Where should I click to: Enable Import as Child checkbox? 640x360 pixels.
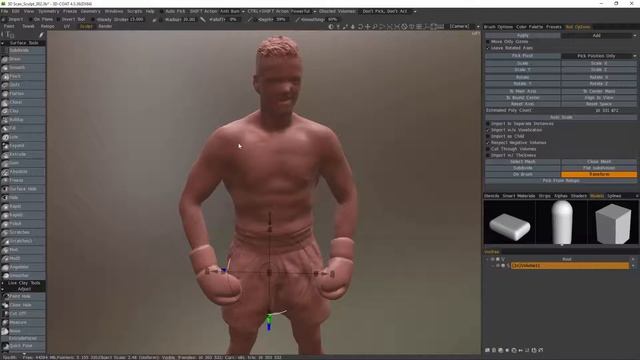pos(488,136)
